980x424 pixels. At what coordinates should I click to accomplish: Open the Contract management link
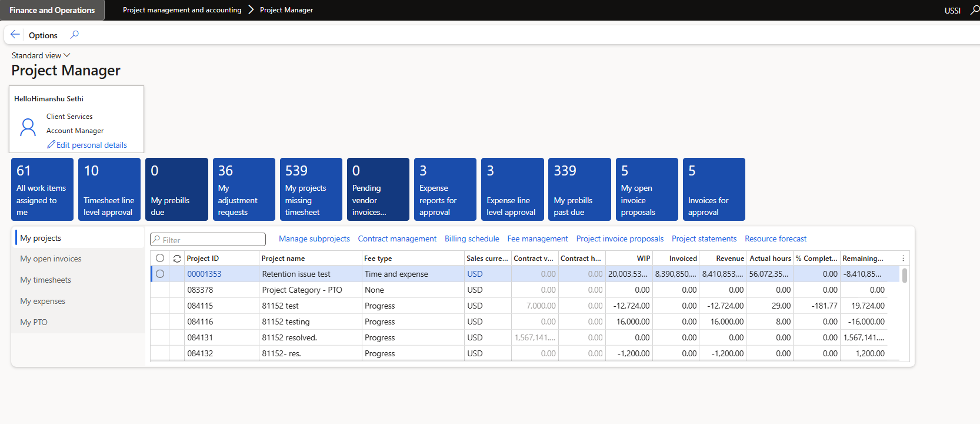coord(397,239)
